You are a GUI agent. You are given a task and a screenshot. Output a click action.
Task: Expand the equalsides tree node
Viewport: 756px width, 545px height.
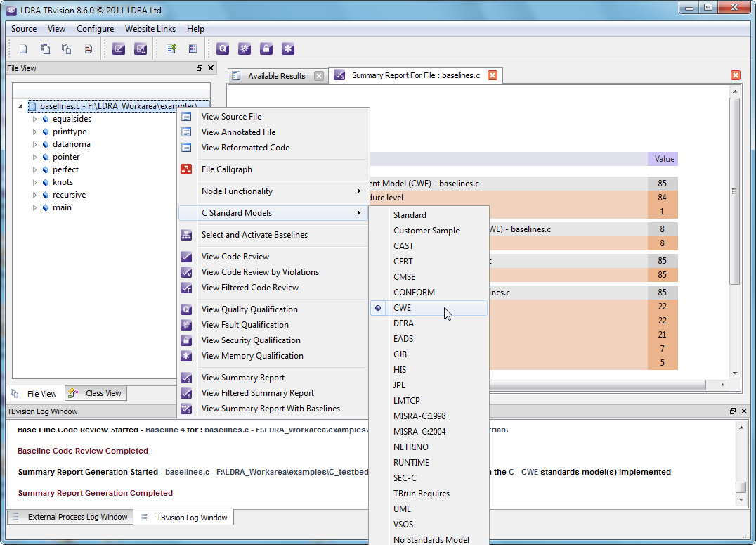(34, 120)
